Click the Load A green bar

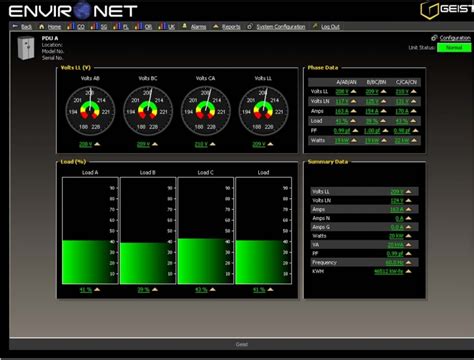tap(90, 262)
